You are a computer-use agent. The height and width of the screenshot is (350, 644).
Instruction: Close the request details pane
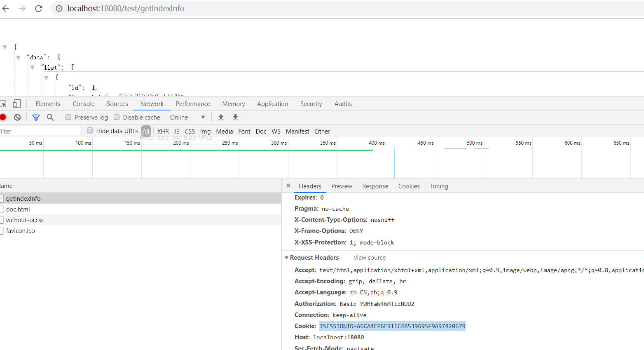pyautogui.click(x=288, y=186)
